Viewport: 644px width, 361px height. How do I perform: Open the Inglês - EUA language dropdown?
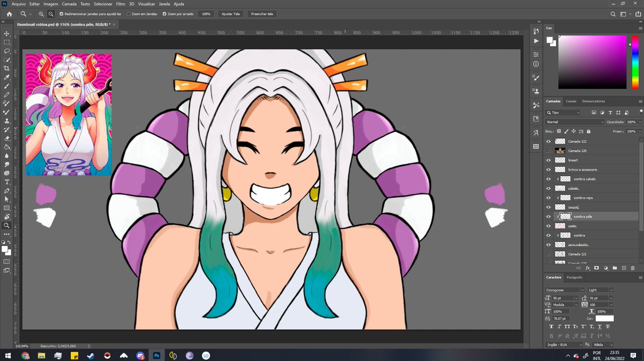point(565,344)
